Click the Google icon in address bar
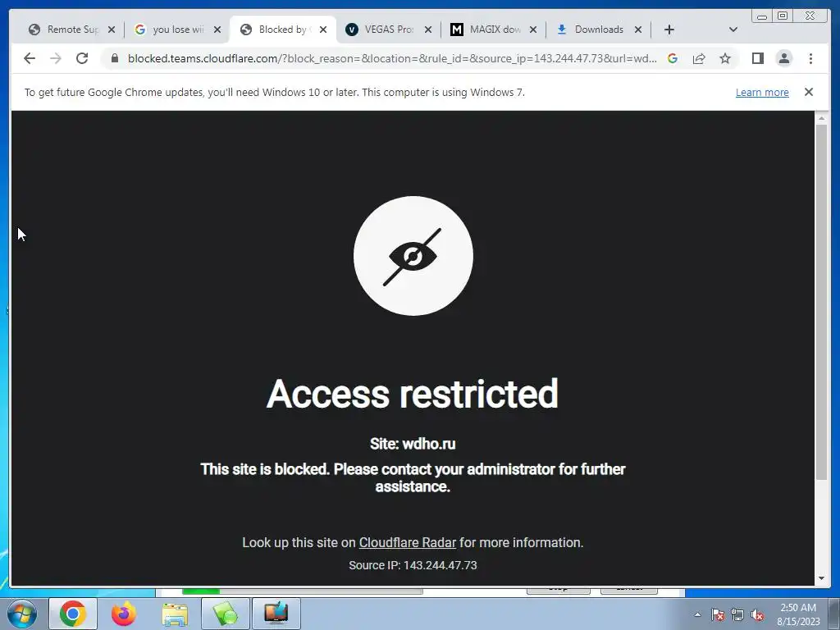The width and height of the screenshot is (840, 630). click(673, 58)
